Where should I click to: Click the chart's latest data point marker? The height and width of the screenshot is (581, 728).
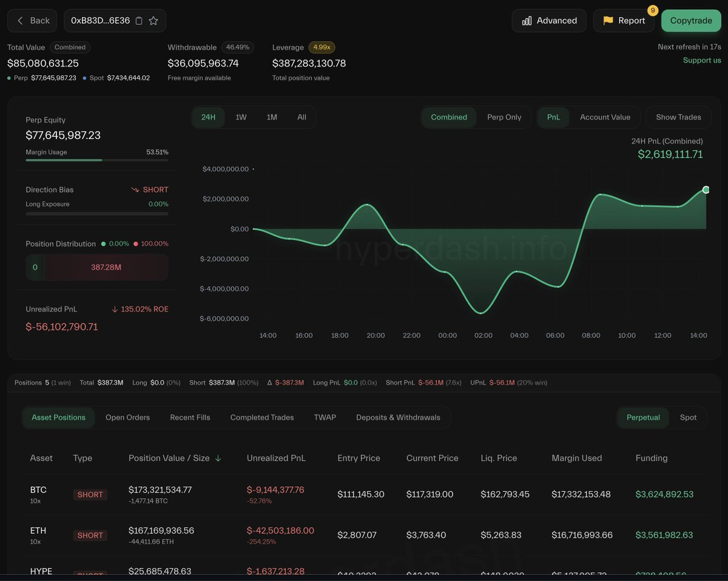coord(706,190)
